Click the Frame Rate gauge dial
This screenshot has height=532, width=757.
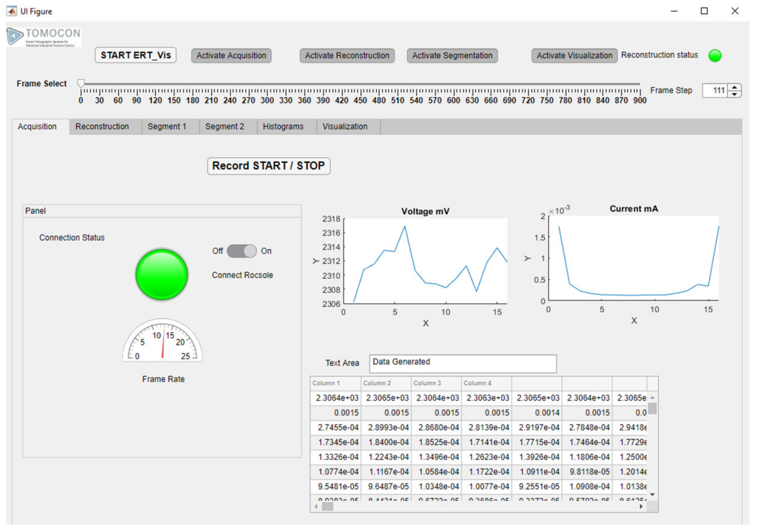coord(162,342)
